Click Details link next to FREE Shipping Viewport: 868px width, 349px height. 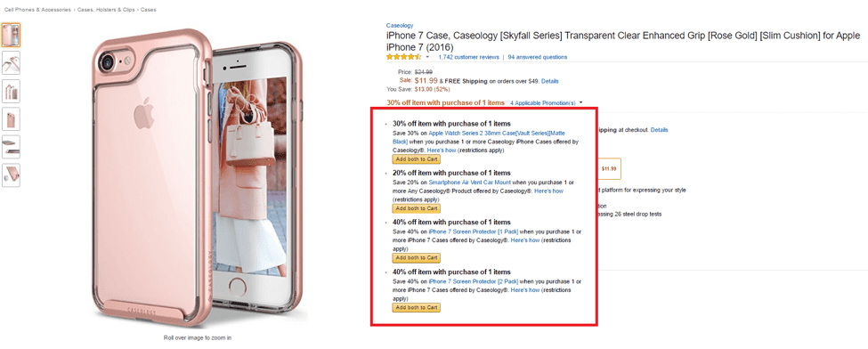549,81
